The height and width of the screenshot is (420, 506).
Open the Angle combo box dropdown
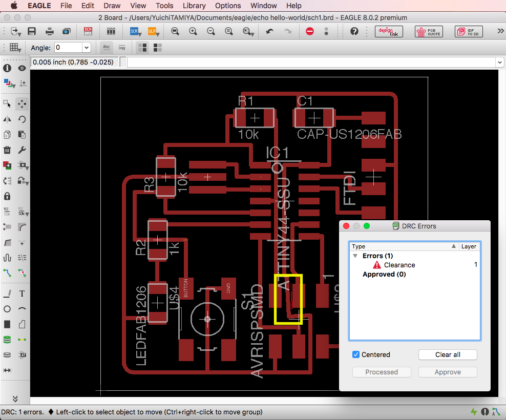(87, 48)
